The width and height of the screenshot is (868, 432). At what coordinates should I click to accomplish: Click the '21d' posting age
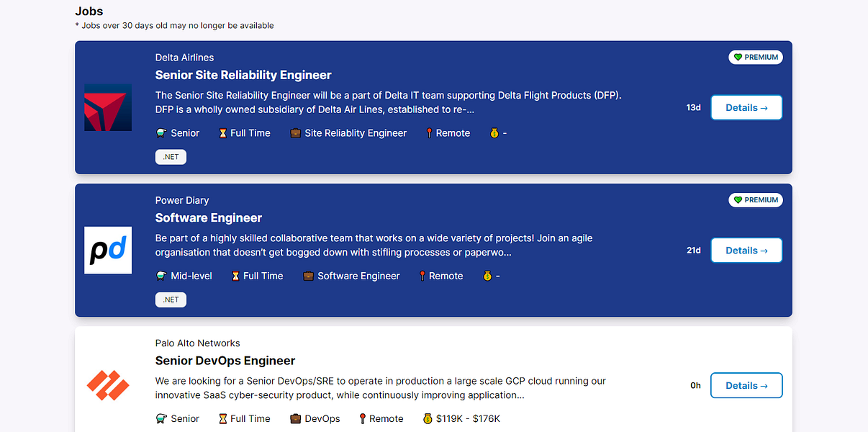(693, 251)
